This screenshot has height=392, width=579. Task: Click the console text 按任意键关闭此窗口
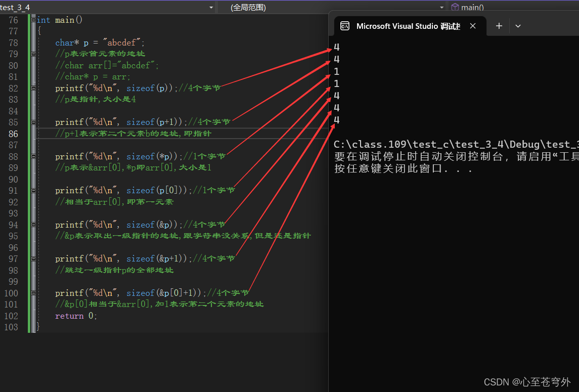(403, 169)
